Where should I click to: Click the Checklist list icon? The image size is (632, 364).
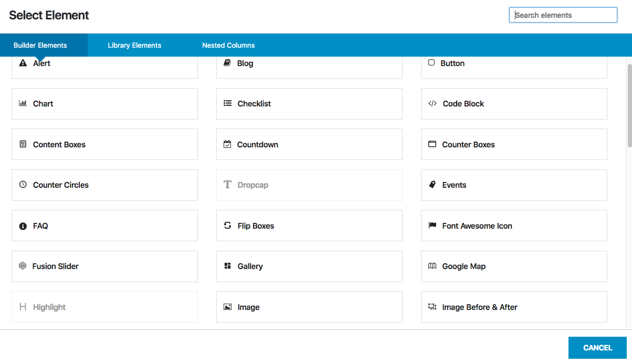coord(227,103)
